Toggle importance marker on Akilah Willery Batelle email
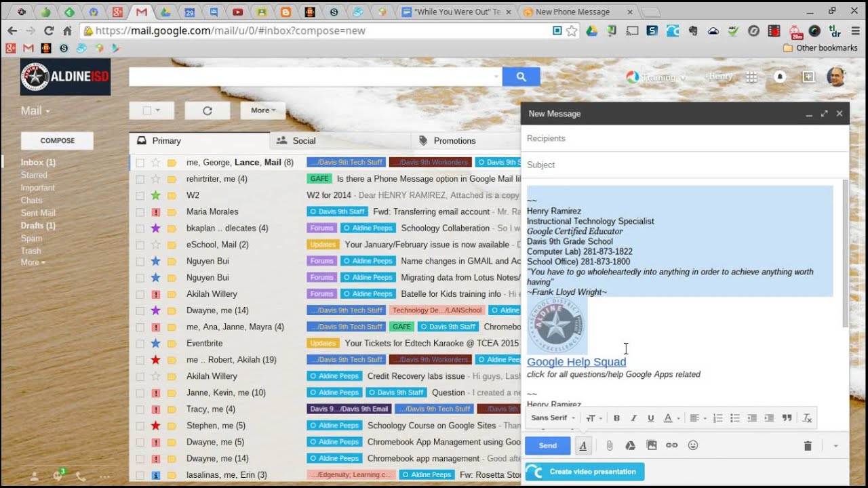The width and height of the screenshot is (868, 488). [172, 294]
